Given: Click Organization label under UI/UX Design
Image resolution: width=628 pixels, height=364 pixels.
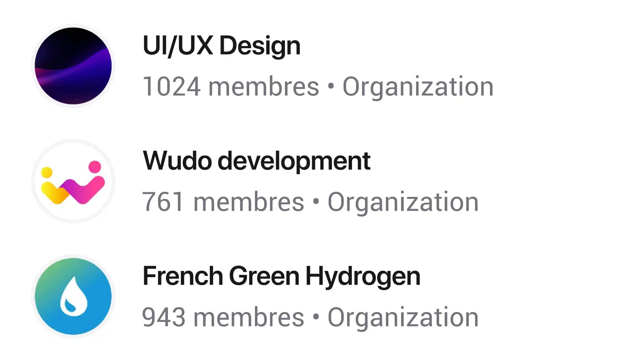Looking at the screenshot, I should coord(418,87).
